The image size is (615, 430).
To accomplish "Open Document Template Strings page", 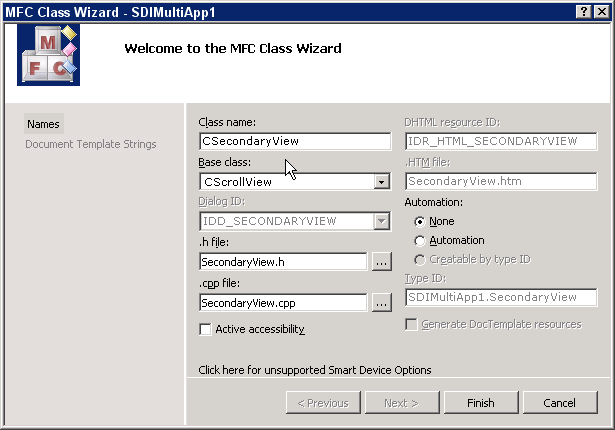I will tap(91, 144).
